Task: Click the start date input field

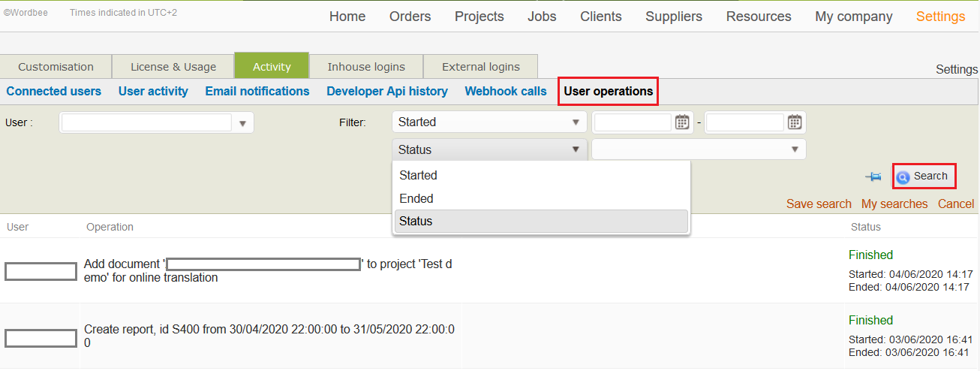Action: pos(632,122)
